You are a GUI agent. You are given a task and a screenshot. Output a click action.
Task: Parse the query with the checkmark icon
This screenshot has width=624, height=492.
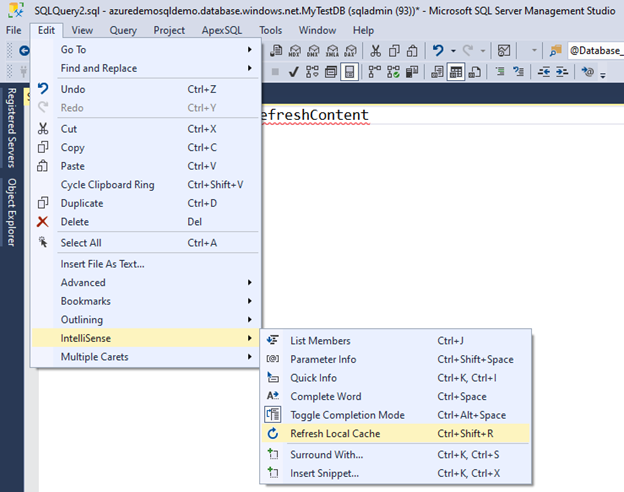(x=294, y=72)
